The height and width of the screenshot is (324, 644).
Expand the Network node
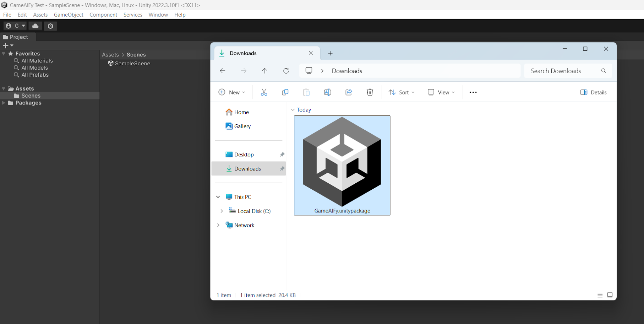tap(218, 225)
